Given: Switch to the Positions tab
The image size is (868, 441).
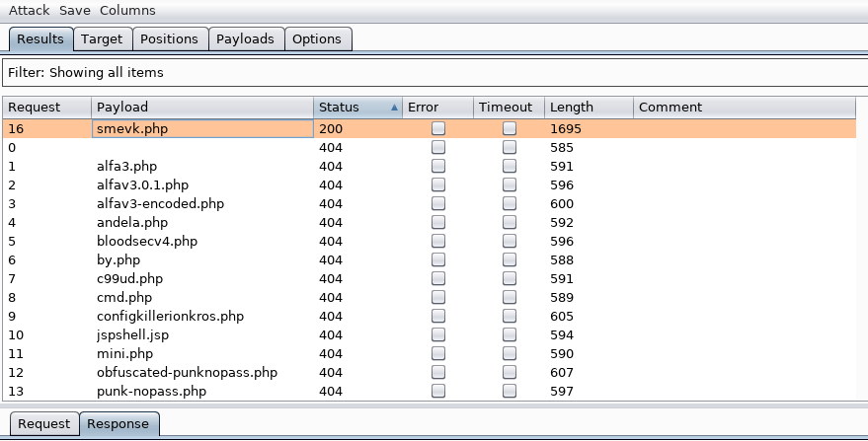Looking at the screenshot, I should tap(169, 39).
